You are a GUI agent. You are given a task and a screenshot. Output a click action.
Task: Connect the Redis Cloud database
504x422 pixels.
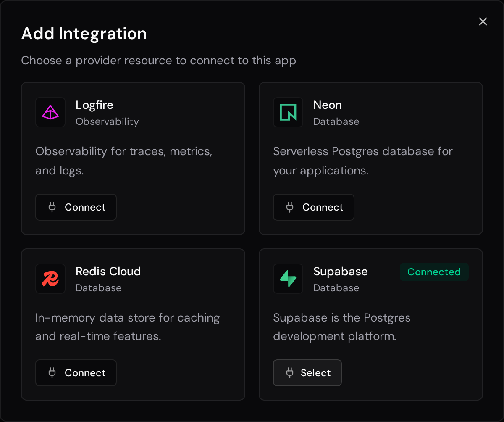76,373
